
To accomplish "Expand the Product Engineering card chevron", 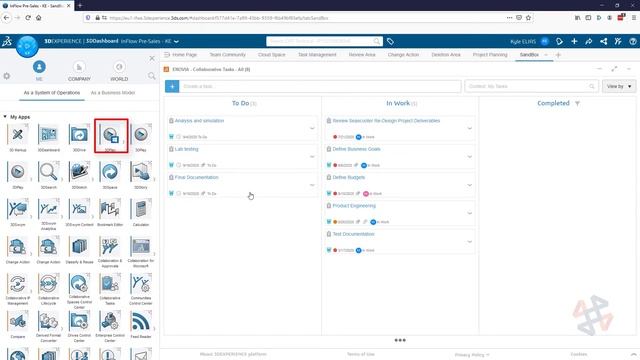I will 469,213.
